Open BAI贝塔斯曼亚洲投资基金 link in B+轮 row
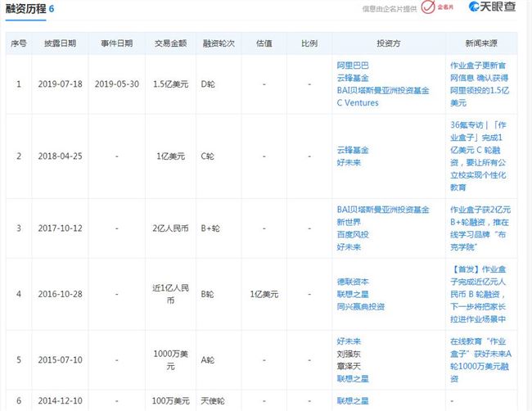The height and width of the screenshot is (411, 532). 383,210
